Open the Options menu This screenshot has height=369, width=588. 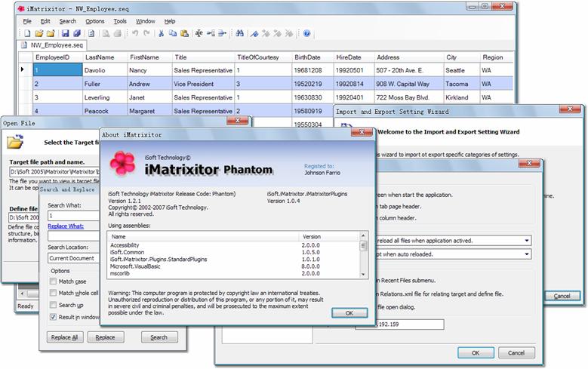[95, 21]
